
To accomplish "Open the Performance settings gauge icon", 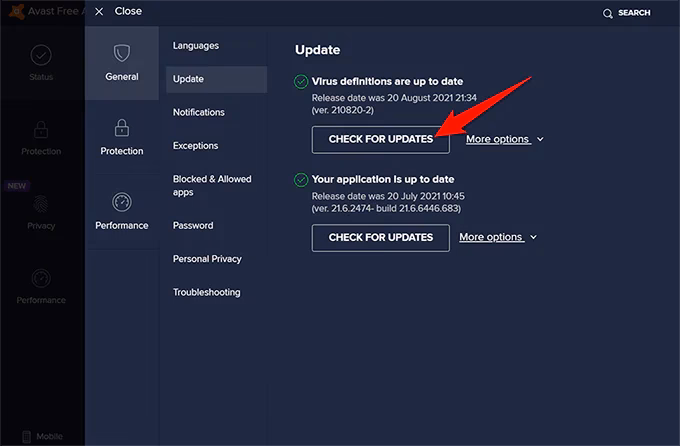I will [121, 202].
